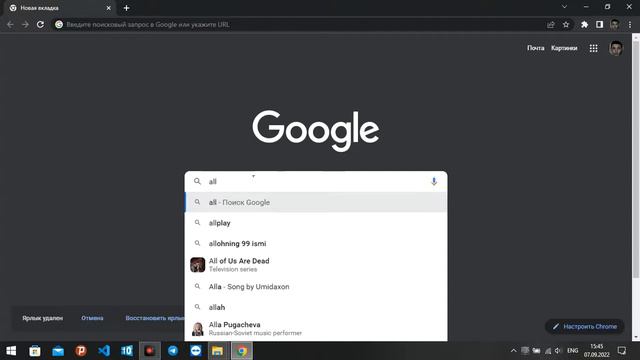The height and width of the screenshot is (360, 640).
Task: Select 'all - Поиск Google' suggestion
Action: point(316,202)
